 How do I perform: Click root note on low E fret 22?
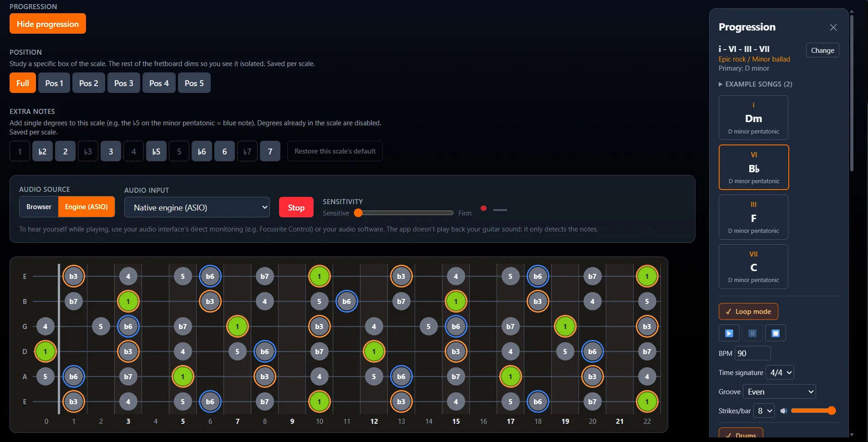647,401
